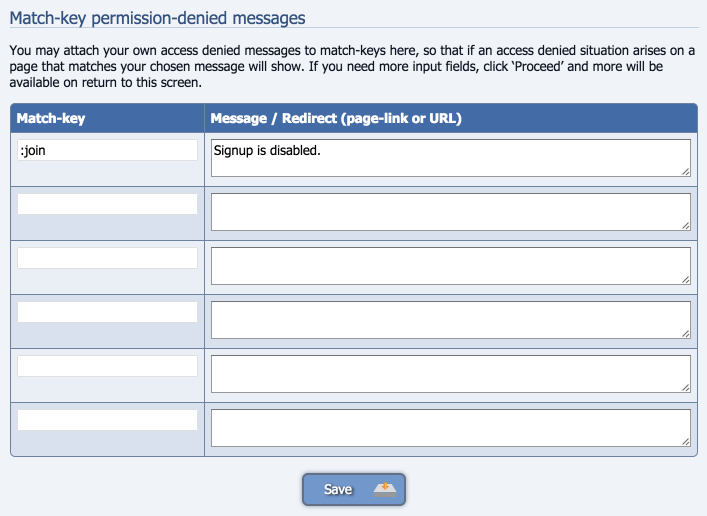Select the last row match-key field
Image resolution: width=707 pixels, height=516 pixels.
(107, 420)
